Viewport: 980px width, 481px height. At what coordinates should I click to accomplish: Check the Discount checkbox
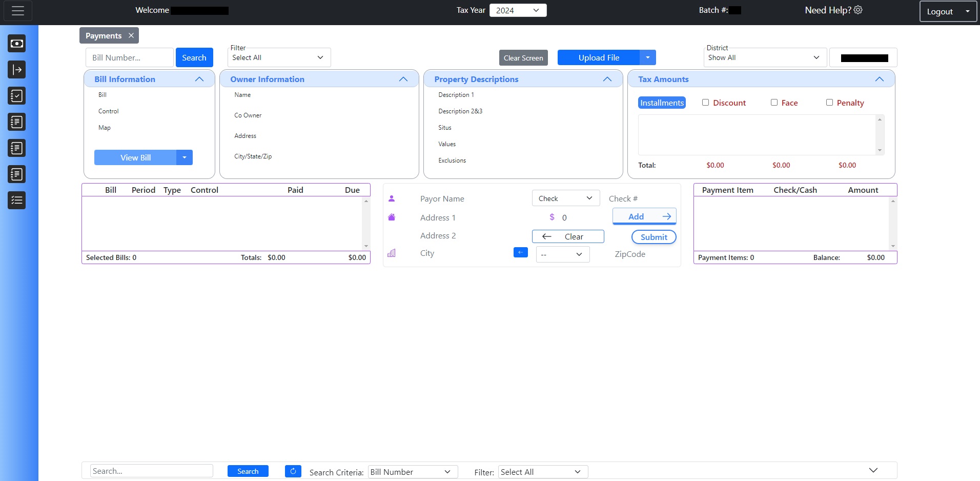(x=705, y=103)
